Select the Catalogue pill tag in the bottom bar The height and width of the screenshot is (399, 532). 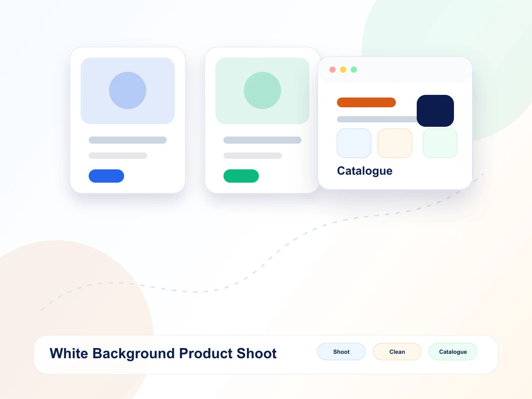(453, 352)
